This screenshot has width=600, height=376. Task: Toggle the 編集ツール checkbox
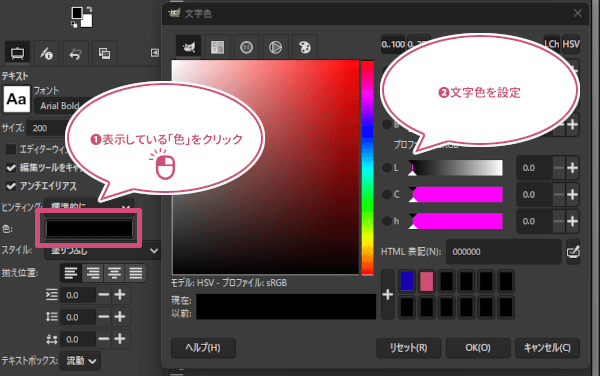pyautogui.click(x=11, y=167)
